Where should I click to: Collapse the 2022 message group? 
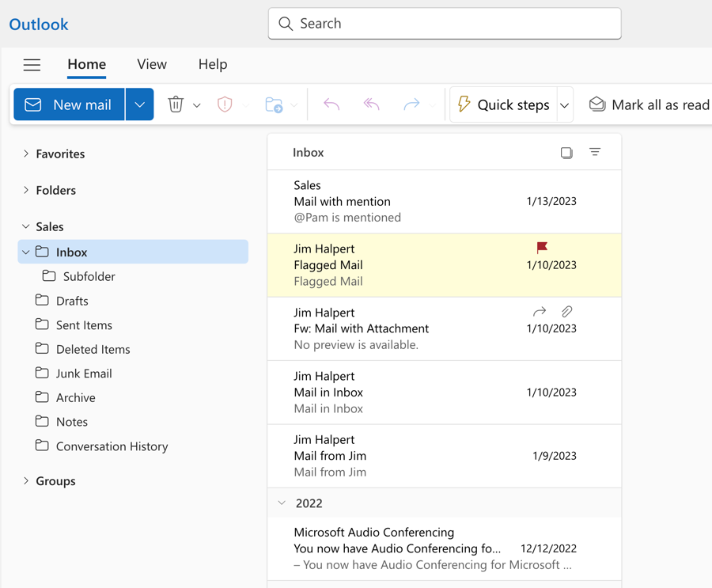pyautogui.click(x=282, y=503)
